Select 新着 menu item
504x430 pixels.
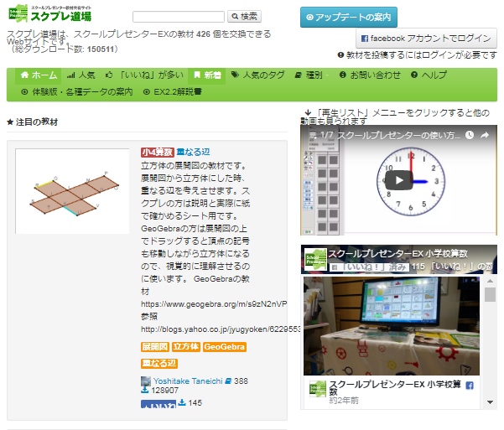[207, 75]
